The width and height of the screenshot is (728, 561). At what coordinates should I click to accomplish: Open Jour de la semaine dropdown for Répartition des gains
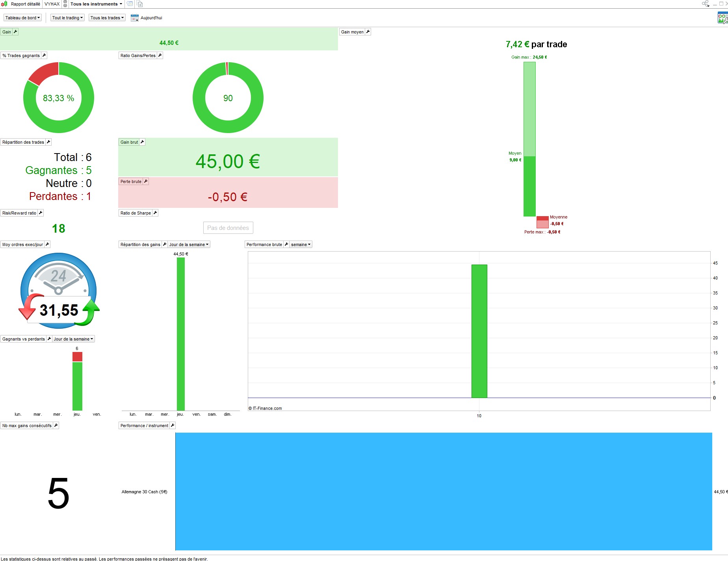click(x=189, y=244)
